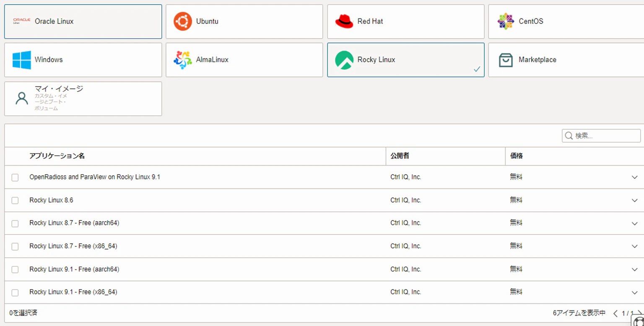Click the 公開者 column header
The width and height of the screenshot is (644, 326).
(400, 156)
